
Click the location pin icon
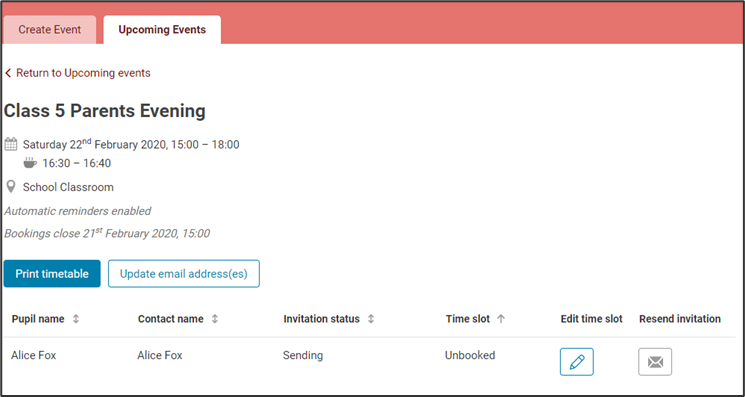10,187
